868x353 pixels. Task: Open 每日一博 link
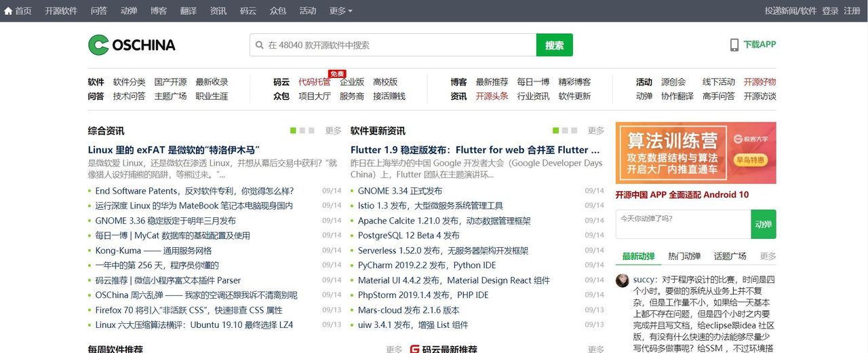(534, 82)
